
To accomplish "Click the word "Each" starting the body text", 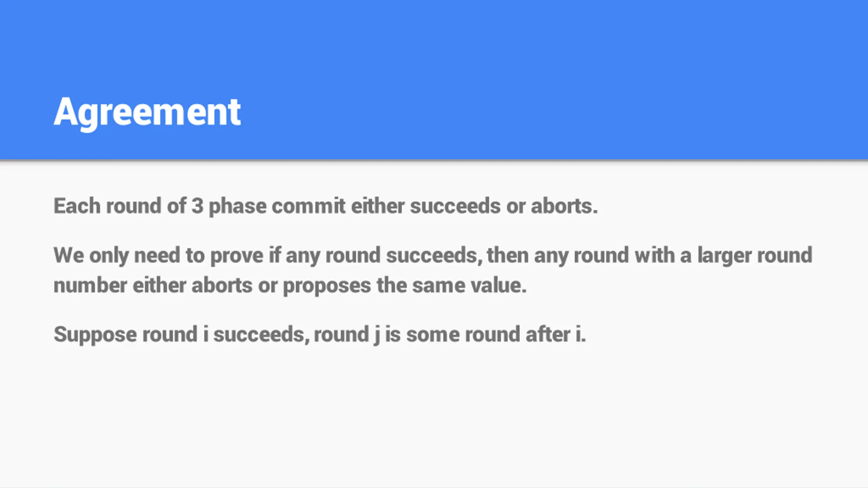I will click(77, 206).
